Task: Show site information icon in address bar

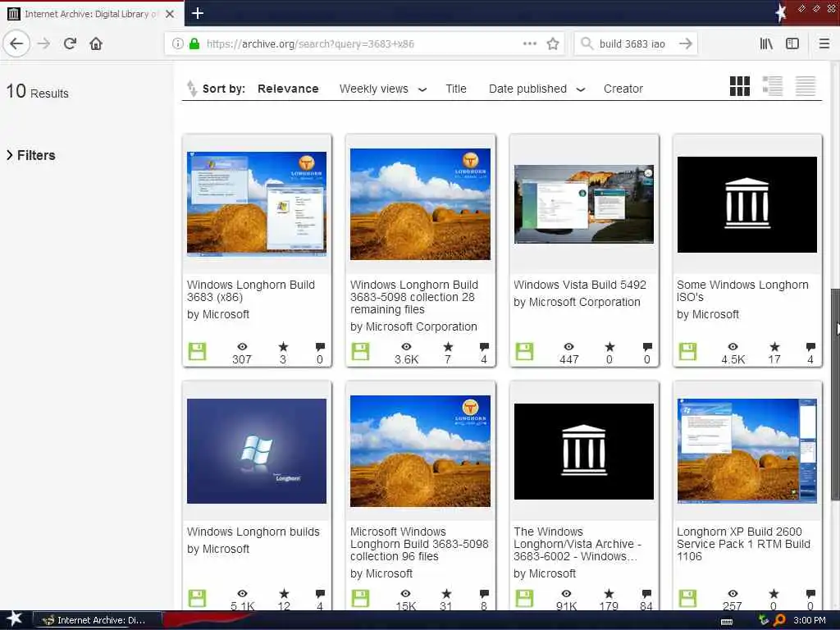Action: tap(177, 44)
